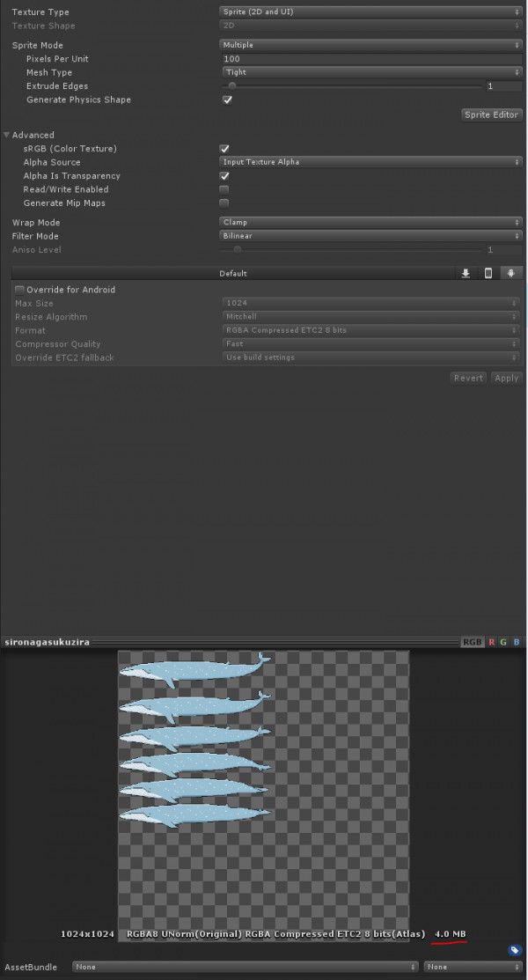Click the Extrude Edges value field
This screenshot has width=528, height=980.
pos(504,86)
